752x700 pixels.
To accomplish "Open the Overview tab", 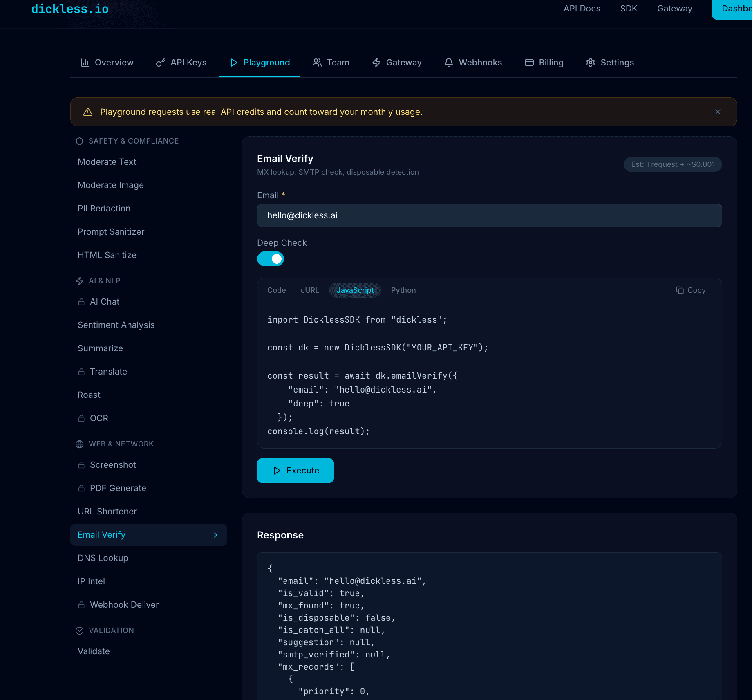I will coord(107,62).
